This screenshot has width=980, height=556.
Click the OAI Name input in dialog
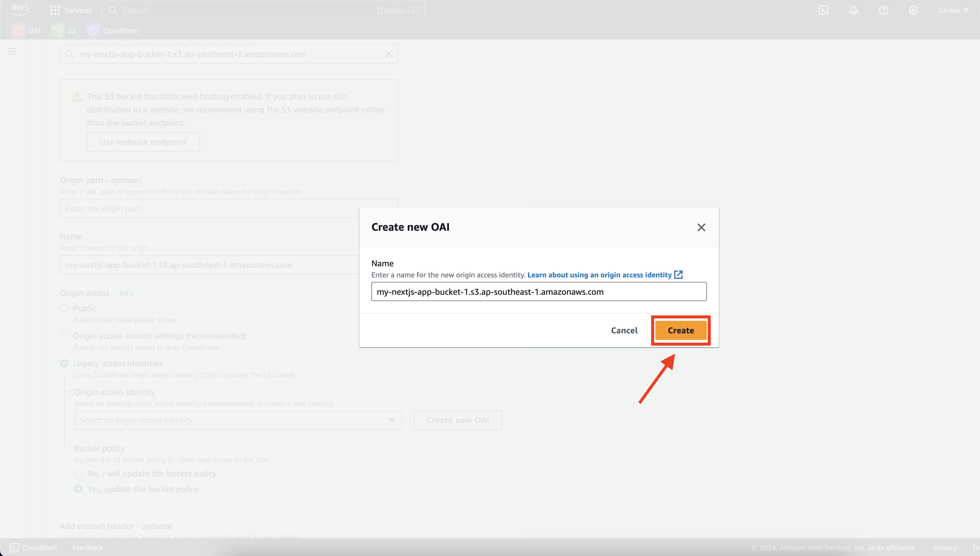coord(539,292)
